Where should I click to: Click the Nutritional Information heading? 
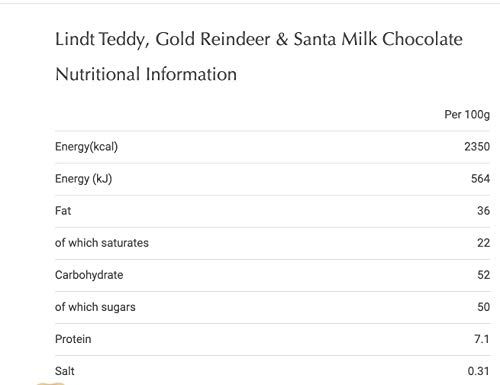coord(146,74)
